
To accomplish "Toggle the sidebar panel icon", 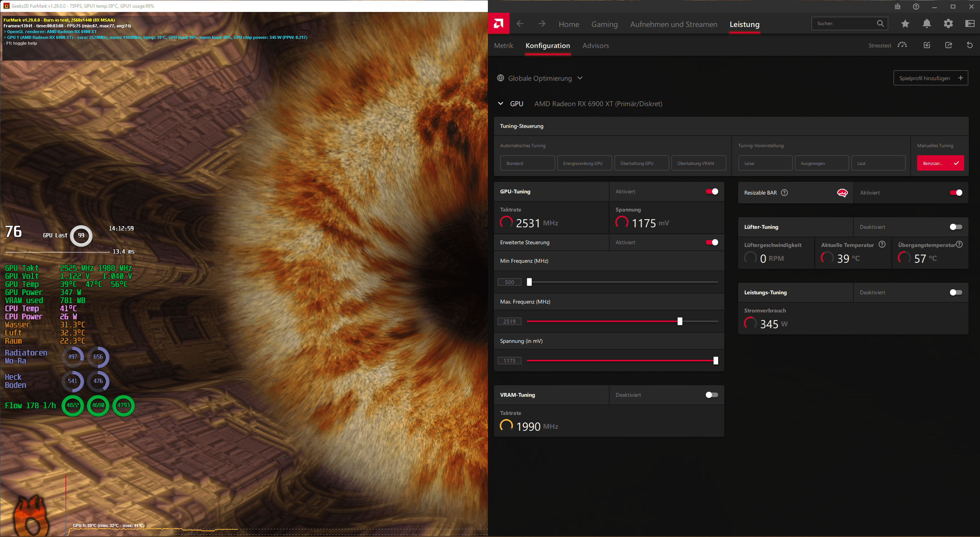I will [970, 24].
